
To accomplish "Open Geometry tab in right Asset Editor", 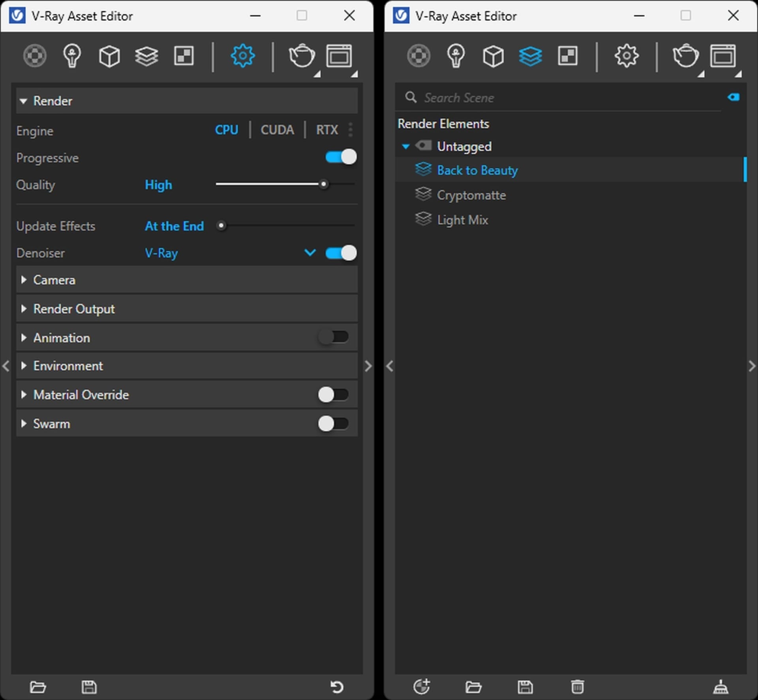I will [x=493, y=56].
